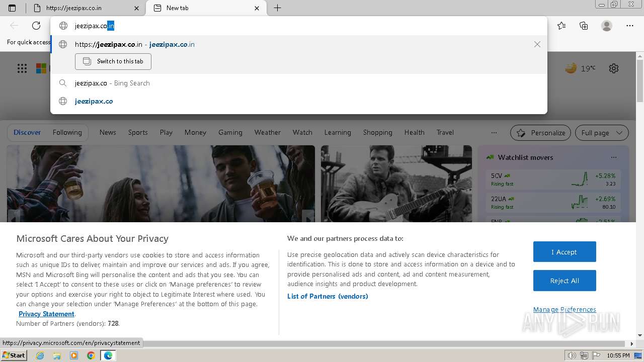Go to next carousel slide arrow
Image resolution: width=644 pixels, height=362 pixels.
tap(308, 217)
